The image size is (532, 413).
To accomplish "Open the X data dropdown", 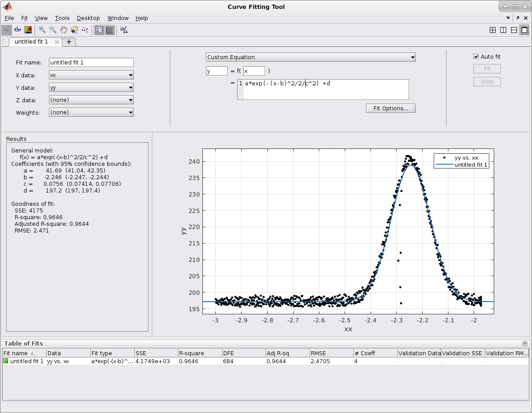I will 91,75.
